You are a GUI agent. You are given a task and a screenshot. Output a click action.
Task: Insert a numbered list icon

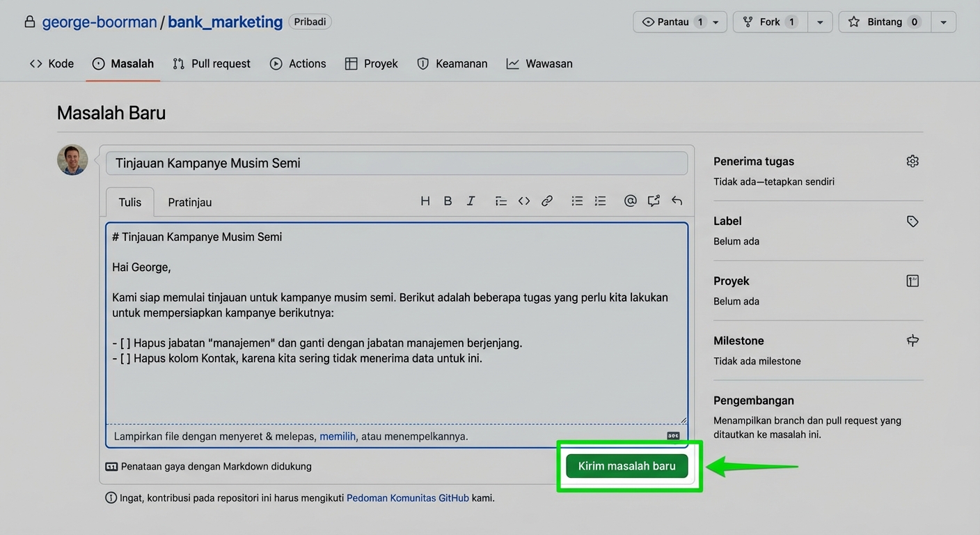click(x=600, y=201)
